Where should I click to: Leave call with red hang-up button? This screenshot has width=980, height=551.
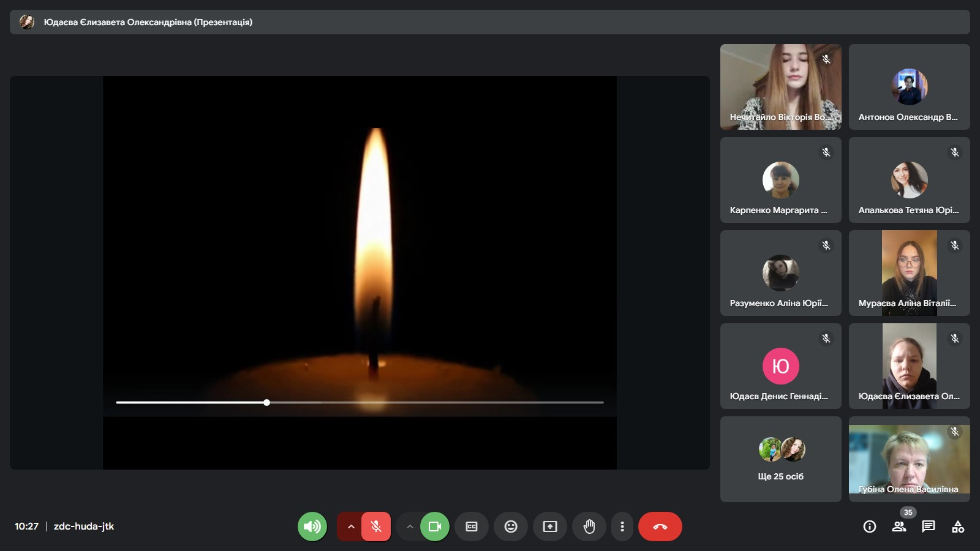(x=660, y=527)
